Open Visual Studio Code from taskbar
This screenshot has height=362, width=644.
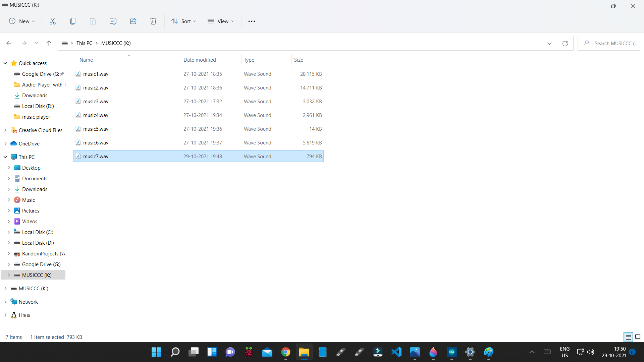396,352
